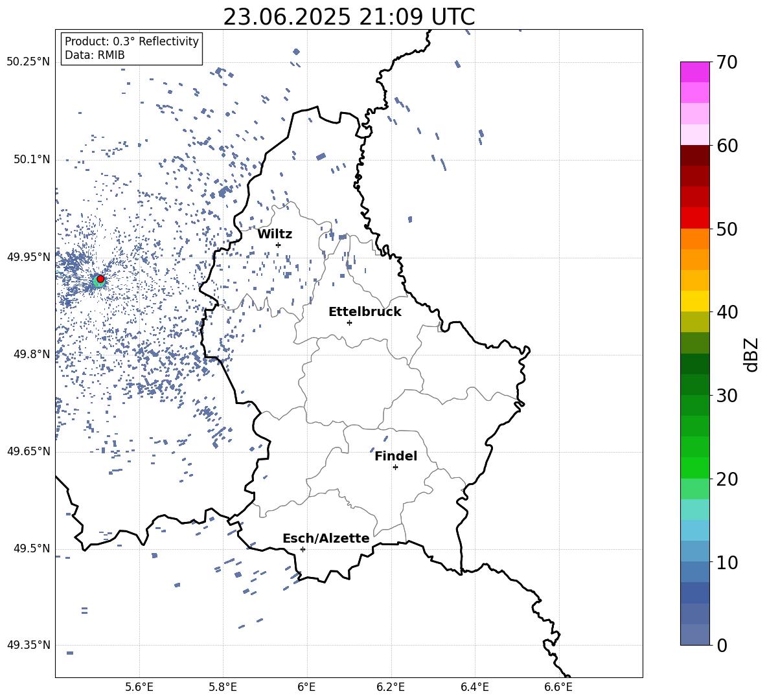767x700 pixels.
Task: Click the colorbar tick label '30'
Action: pos(727,396)
